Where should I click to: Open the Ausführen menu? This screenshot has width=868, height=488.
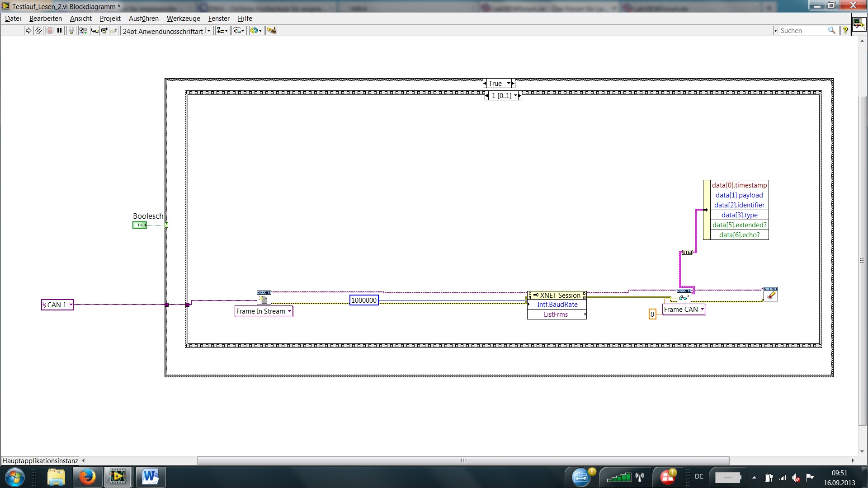(143, 19)
